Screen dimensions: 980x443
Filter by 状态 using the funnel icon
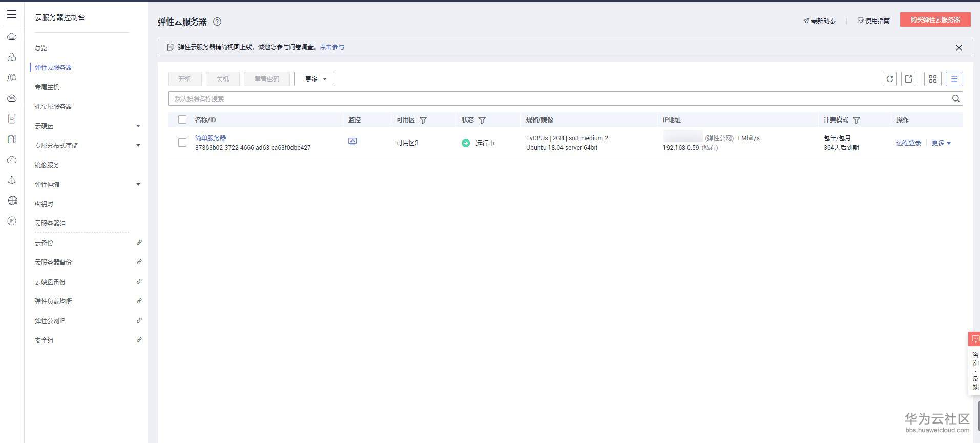pos(482,120)
